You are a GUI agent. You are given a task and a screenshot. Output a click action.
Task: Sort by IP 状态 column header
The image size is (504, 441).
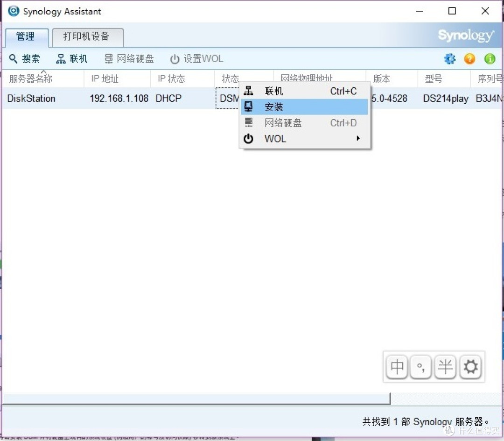point(182,79)
